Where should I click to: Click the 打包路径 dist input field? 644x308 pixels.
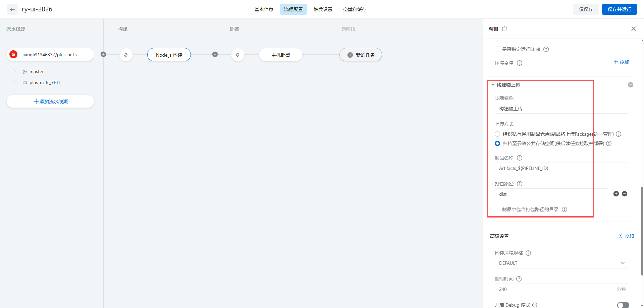click(x=551, y=194)
